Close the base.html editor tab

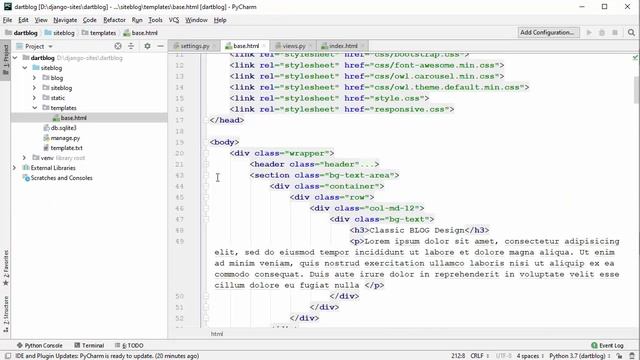tap(264, 46)
